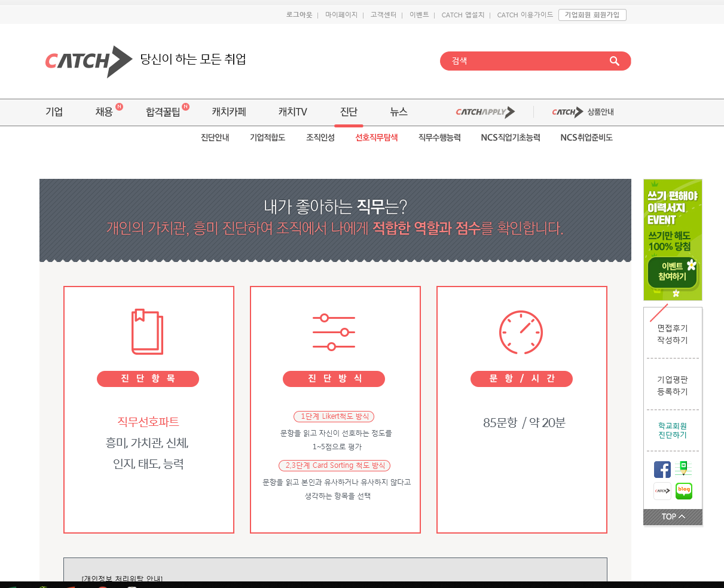
Task: Click the CATCH logo at top left
Action: [88, 61]
